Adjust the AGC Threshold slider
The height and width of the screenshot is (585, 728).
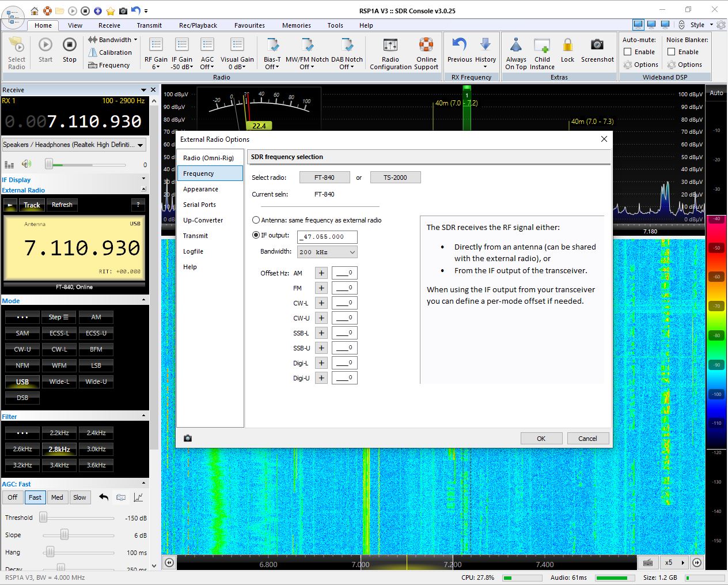click(x=43, y=518)
